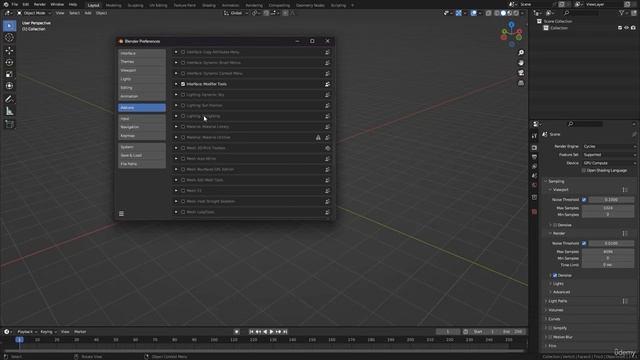The image size is (640, 360).
Task: Open Feature Set dropdown showing Supported
Action: pyautogui.click(x=609, y=155)
